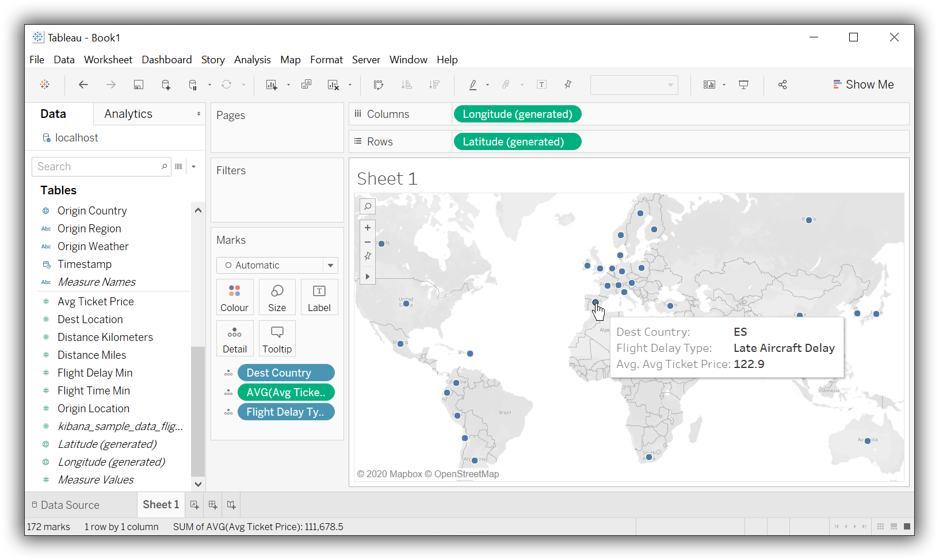Toggle pin on the map view
Viewport: 939px width, 560px height.
368,256
